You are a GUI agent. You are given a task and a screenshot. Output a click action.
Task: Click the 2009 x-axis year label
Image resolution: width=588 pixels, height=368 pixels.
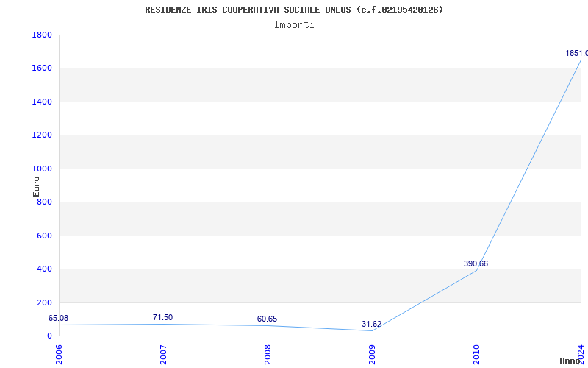click(x=372, y=355)
